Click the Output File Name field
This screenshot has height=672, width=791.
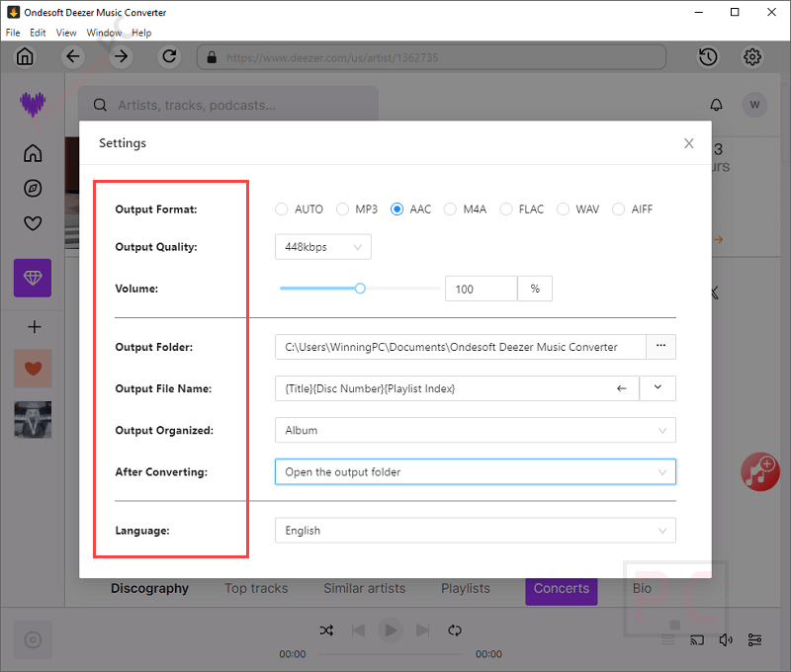tap(457, 388)
